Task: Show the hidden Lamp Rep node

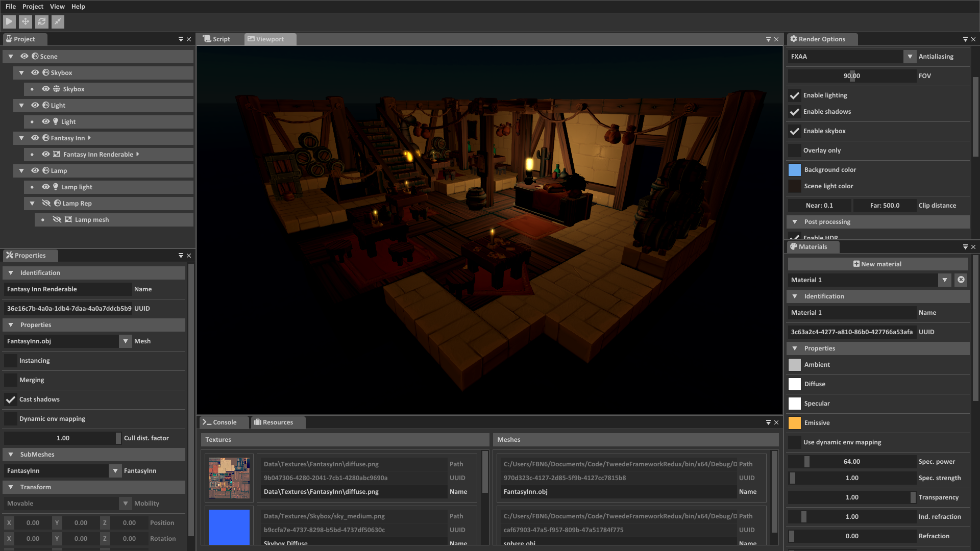Action: (x=46, y=203)
